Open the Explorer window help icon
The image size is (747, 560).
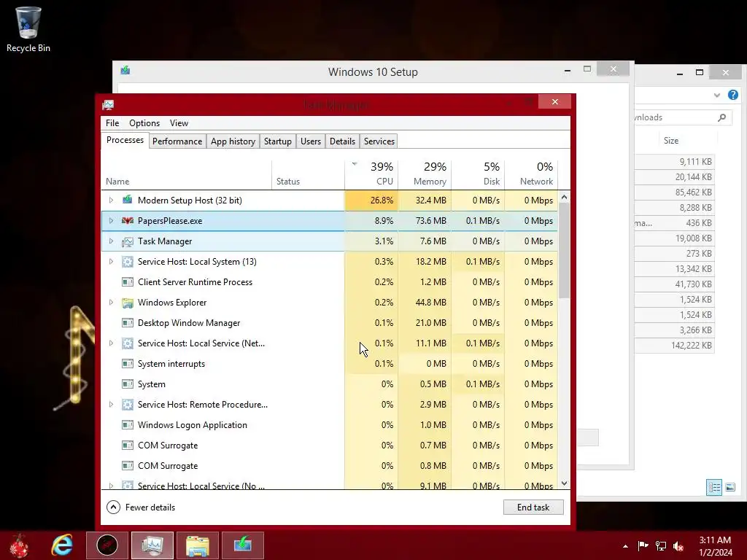[733, 96]
